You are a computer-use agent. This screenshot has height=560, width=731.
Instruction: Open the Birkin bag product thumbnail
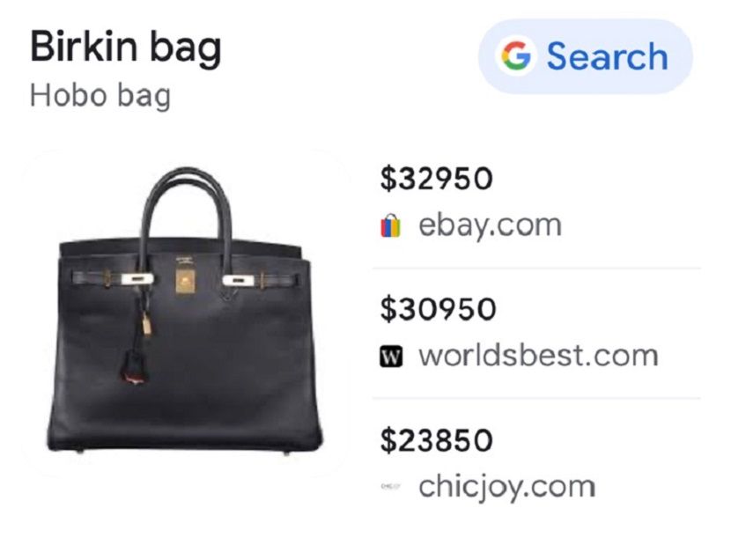coord(186,312)
